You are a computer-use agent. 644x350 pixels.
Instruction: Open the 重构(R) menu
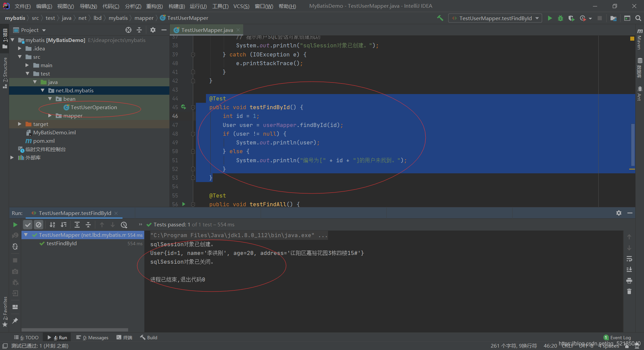154,6
